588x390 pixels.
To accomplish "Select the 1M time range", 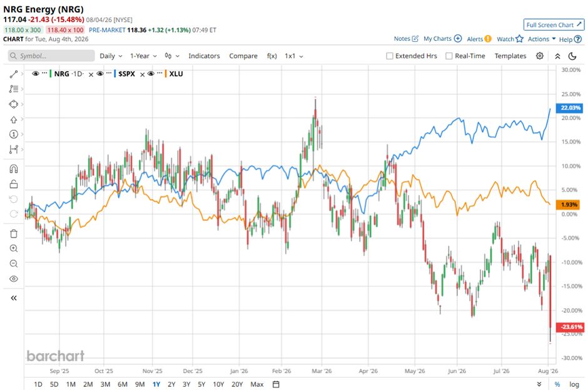I will click(71, 384).
